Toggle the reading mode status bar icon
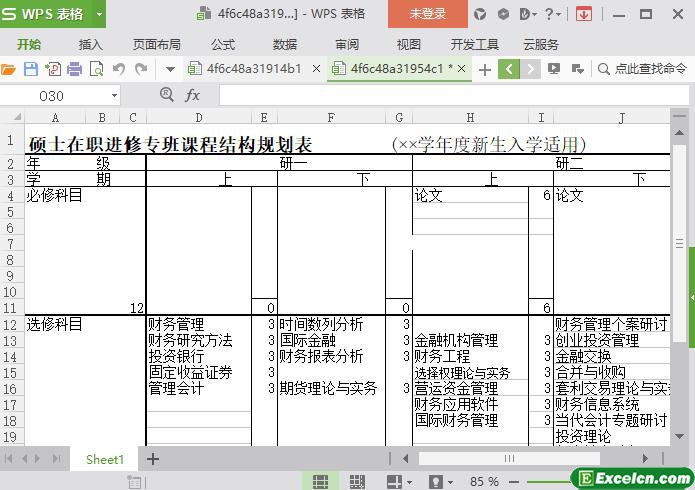695x490 pixels. point(393,482)
